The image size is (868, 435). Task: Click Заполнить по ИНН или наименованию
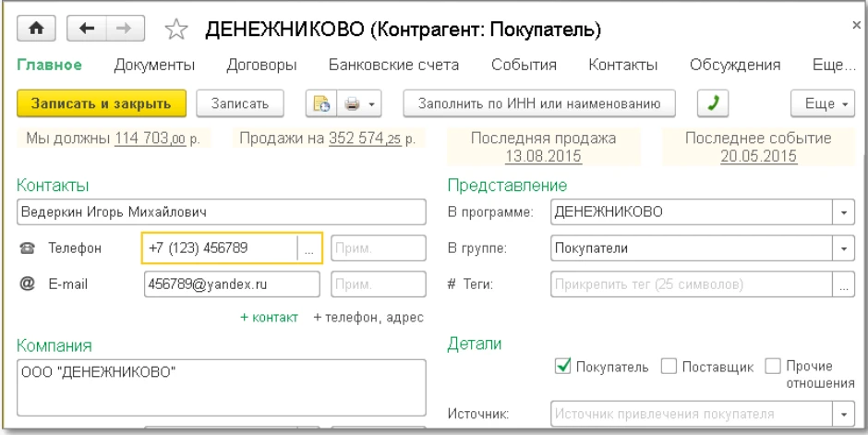coord(538,103)
